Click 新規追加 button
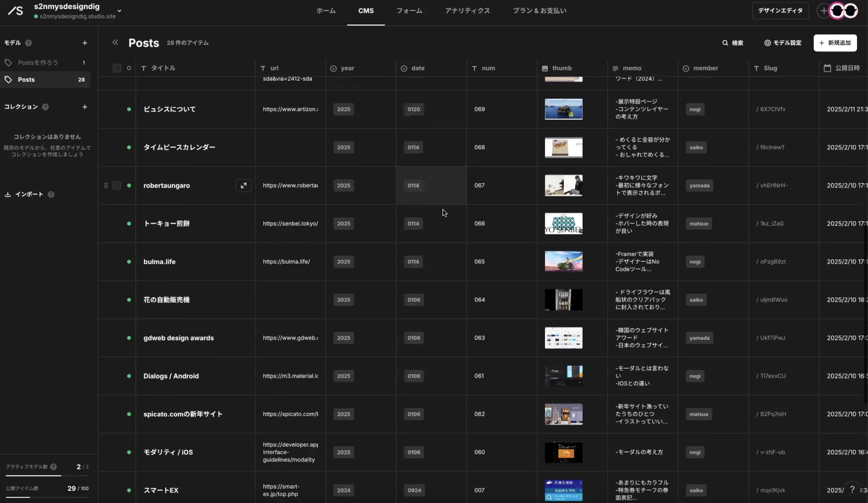The image size is (868, 503). pyautogui.click(x=835, y=43)
